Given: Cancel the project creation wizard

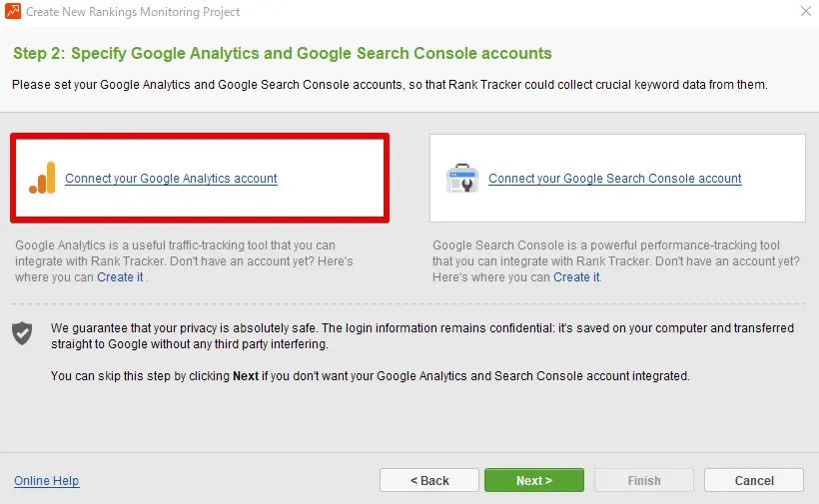Looking at the screenshot, I should (754, 480).
